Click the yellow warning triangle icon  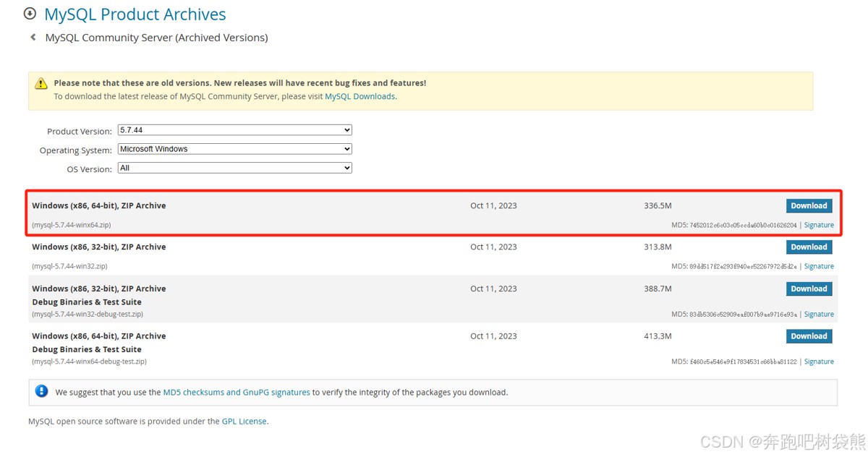pos(41,84)
